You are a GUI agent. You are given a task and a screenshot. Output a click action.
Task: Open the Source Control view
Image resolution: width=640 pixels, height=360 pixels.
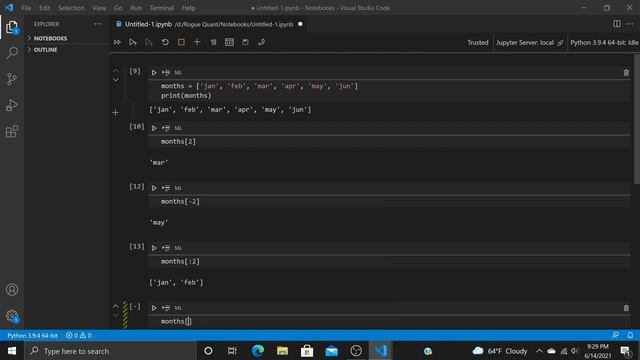12,79
